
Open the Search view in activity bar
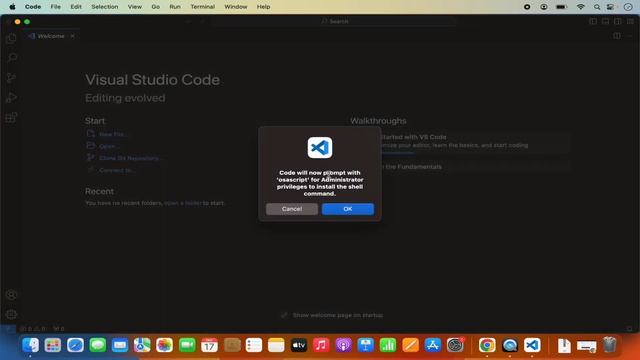click(x=11, y=58)
